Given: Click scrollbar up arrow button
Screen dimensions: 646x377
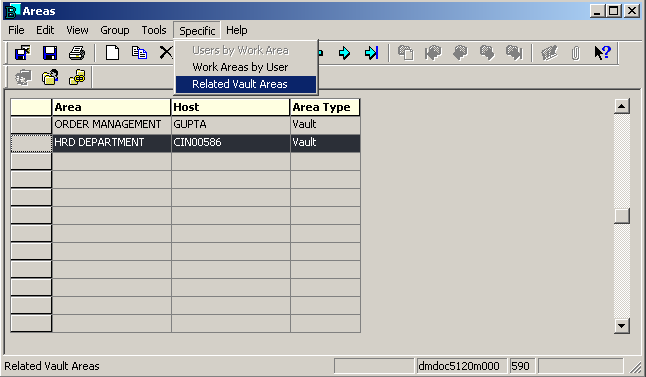Looking at the screenshot, I should point(622,106).
